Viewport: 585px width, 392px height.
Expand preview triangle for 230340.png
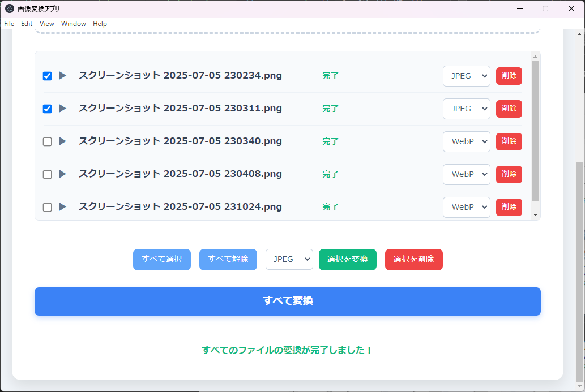pyautogui.click(x=63, y=141)
